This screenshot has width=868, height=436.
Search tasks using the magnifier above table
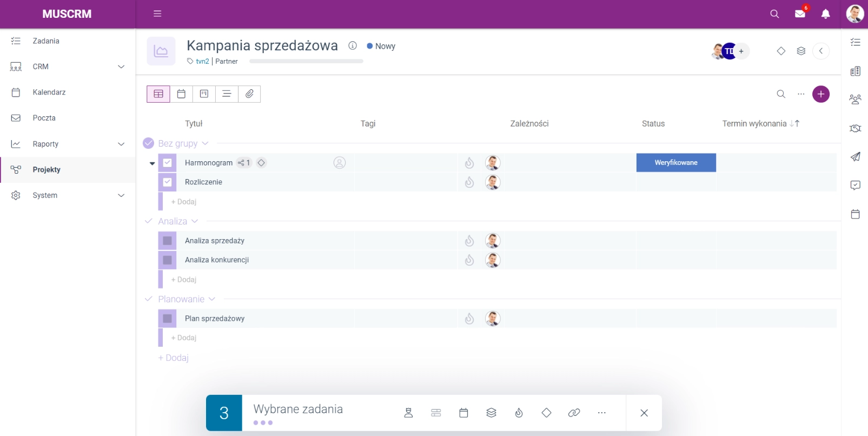click(781, 94)
